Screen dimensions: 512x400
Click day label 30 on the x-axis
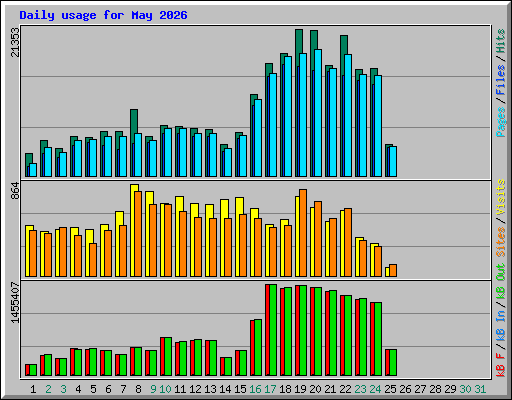465,389
